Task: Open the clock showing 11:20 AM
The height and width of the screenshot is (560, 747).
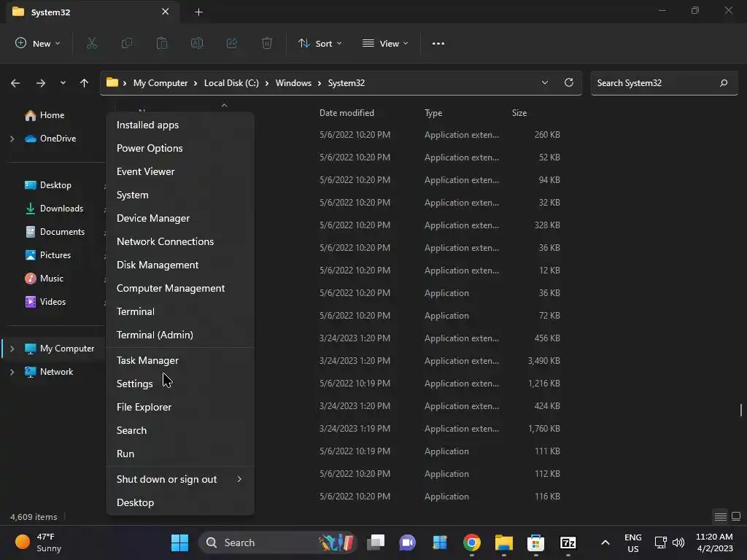Action: pos(715,542)
